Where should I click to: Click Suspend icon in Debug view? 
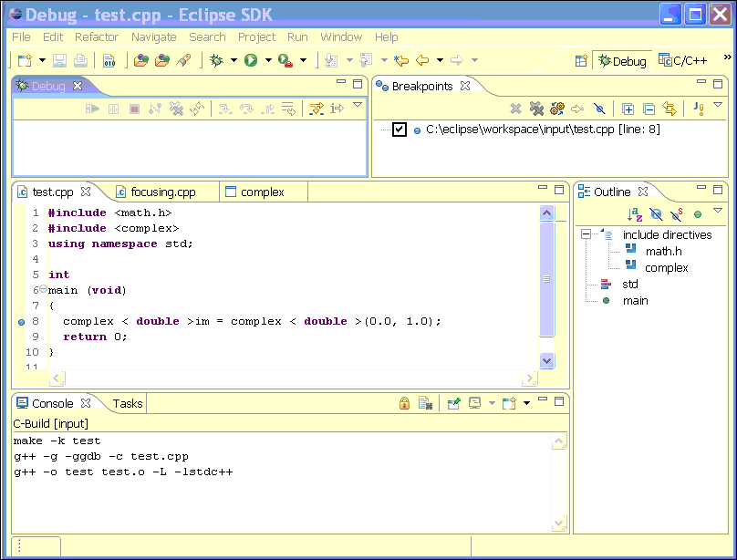[x=113, y=109]
